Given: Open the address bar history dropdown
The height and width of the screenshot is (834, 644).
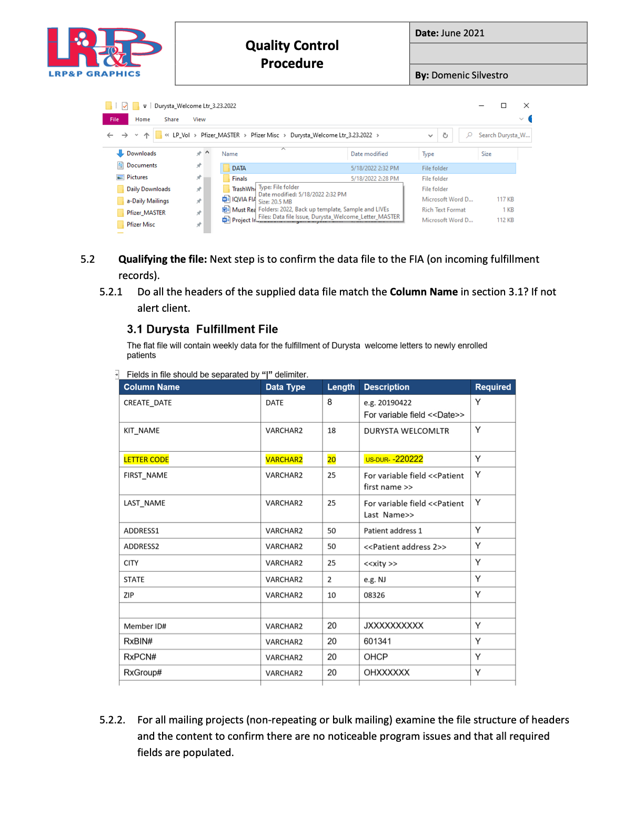Looking at the screenshot, I should [x=430, y=135].
